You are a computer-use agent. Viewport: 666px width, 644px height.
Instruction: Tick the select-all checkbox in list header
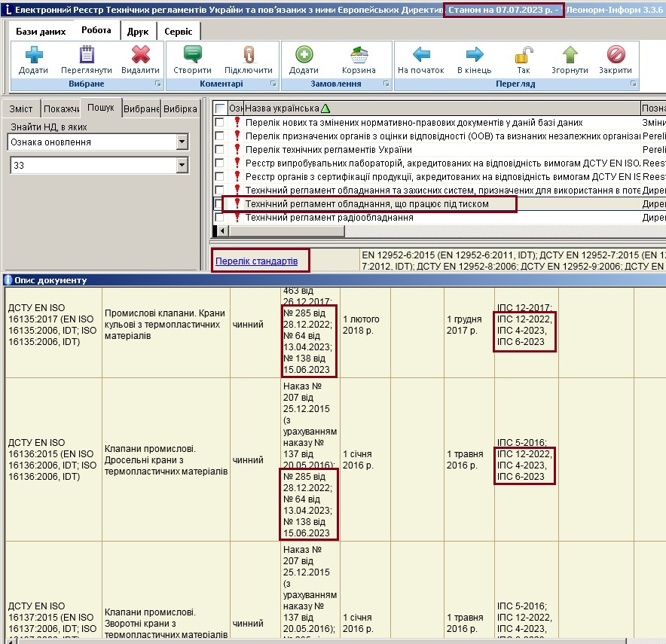[219, 108]
